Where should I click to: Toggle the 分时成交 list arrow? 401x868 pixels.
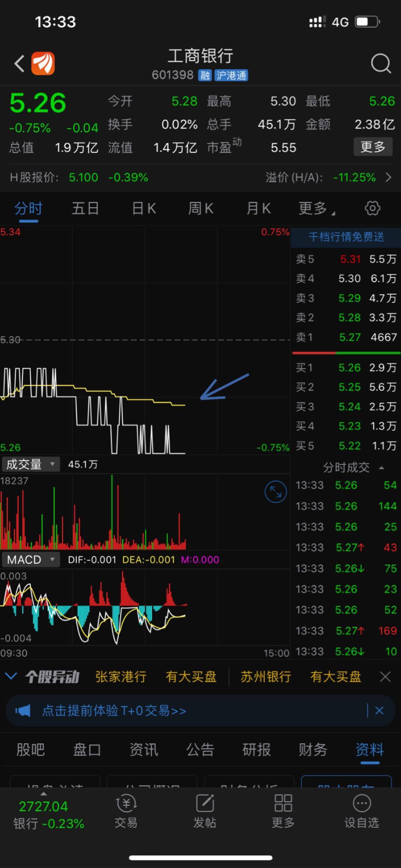tap(381, 468)
